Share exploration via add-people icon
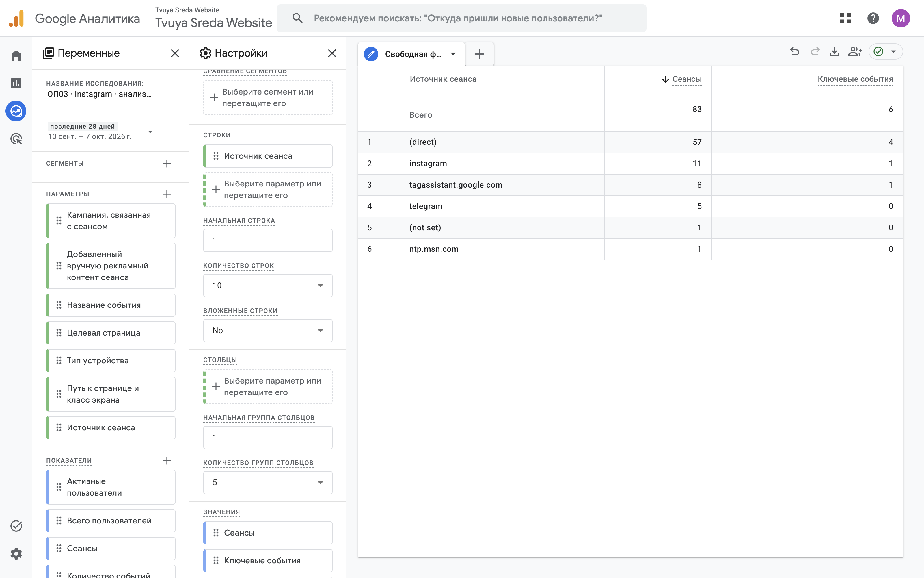The width and height of the screenshot is (924, 578). coord(855,52)
